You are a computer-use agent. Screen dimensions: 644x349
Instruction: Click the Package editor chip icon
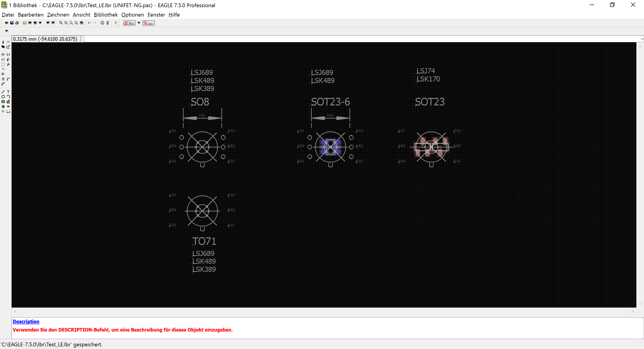pyautogui.click(x=35, y=23)
